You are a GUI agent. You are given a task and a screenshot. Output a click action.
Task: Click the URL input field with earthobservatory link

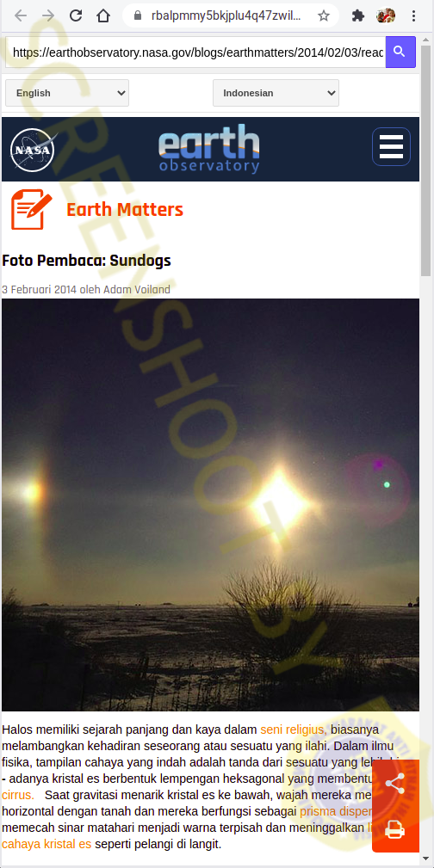coord(195,52)
